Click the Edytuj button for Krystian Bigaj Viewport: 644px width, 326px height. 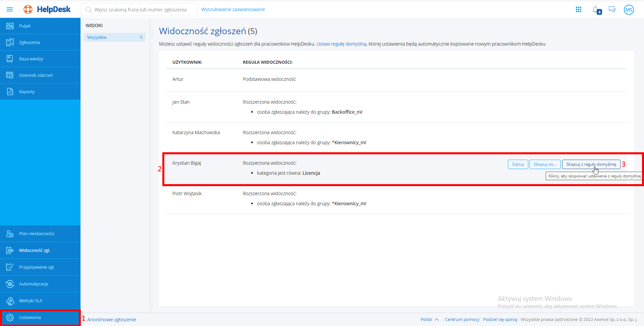518,164
